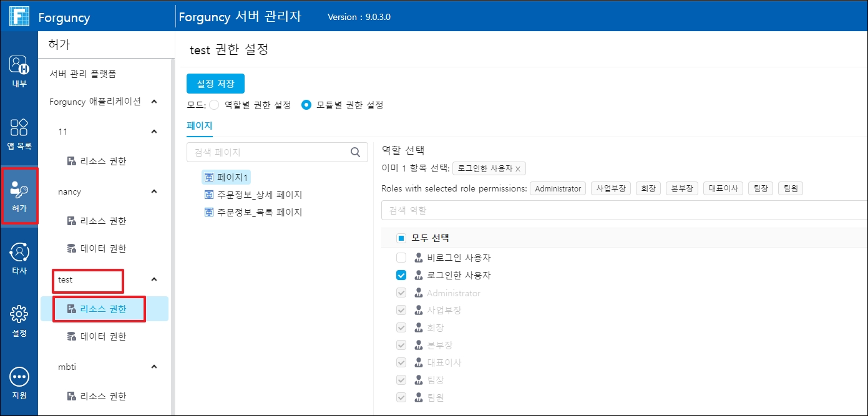Select the 허가 key icon in sidebar

pyautogui.click(x=19, y=194)
